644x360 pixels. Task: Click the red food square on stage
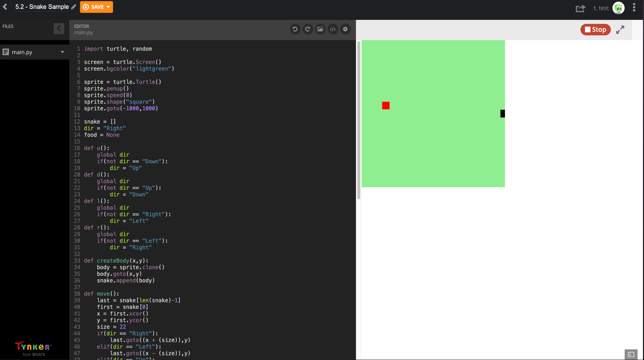click(386, 105)
